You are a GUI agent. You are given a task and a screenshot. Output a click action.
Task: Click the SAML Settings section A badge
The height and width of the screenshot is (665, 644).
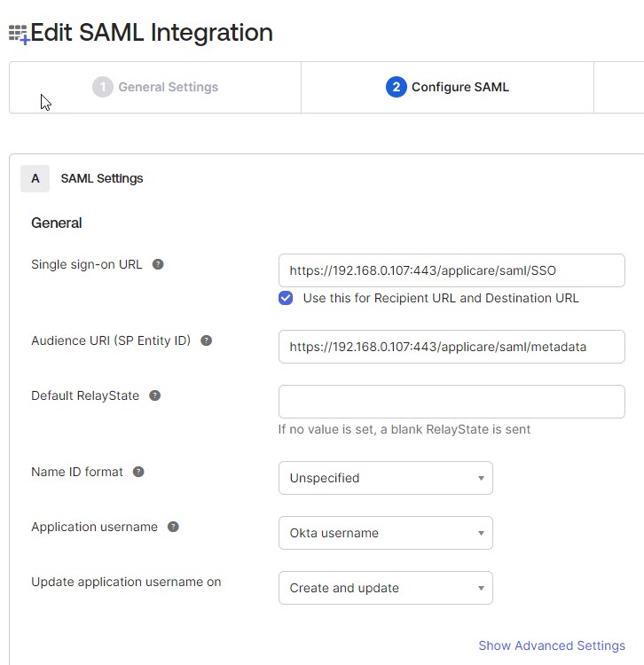(35, 178)
